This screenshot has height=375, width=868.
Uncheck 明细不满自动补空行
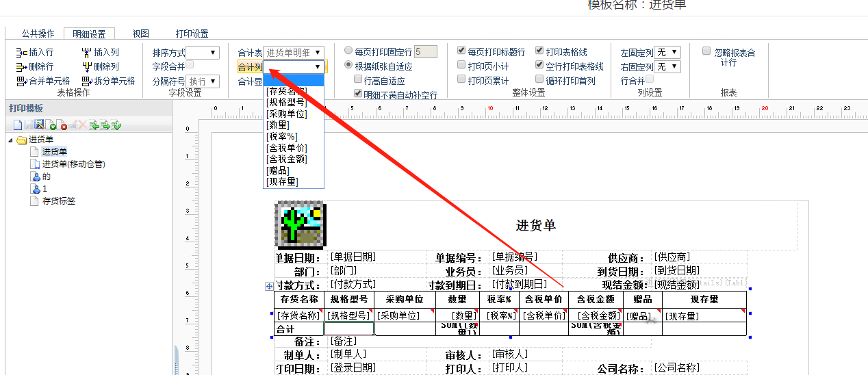(x=358, y=94)
